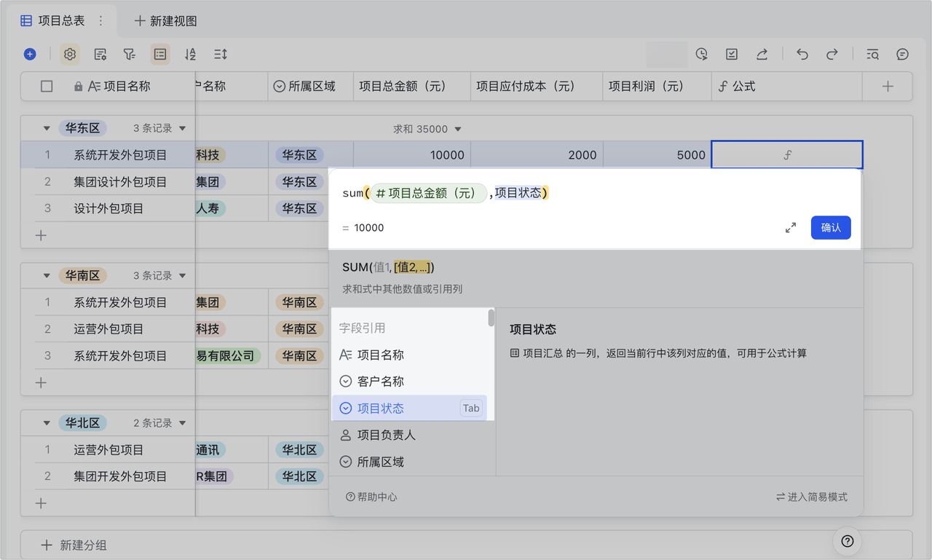Add a new column with plus icon
The image size is (932, 560).
click(888, 86)
